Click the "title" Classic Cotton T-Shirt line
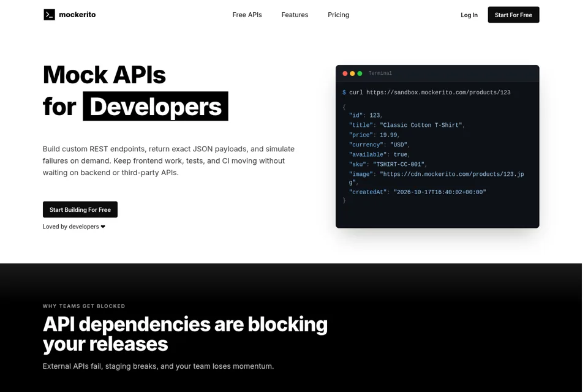 (407, 125)
